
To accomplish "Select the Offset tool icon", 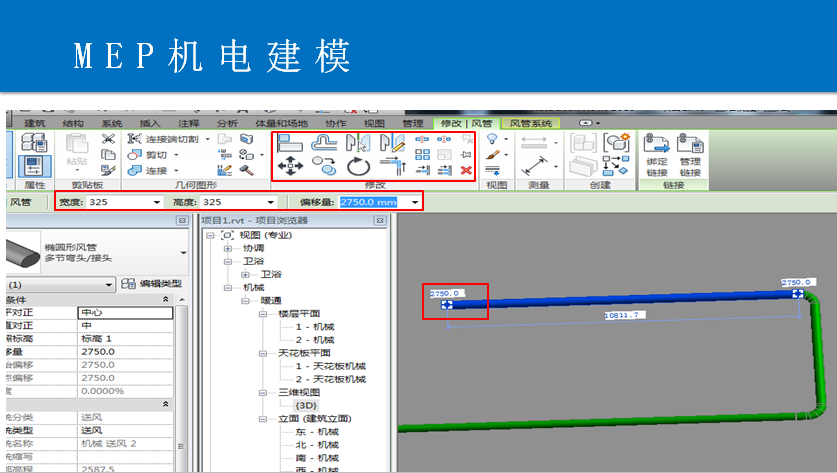I will click(x=325, y=143).
